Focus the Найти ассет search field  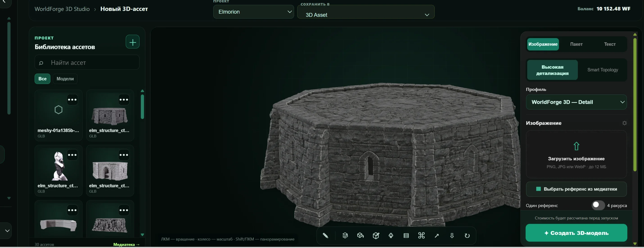pos(87,62)
